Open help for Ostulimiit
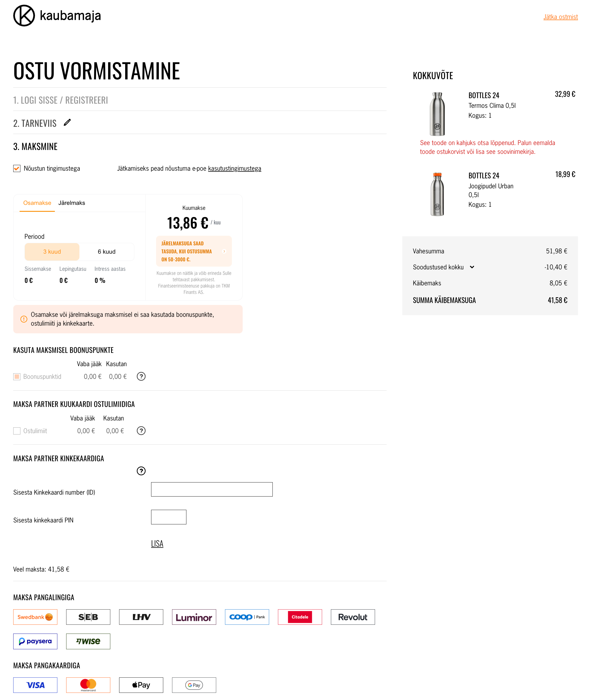 coord(141,431)
